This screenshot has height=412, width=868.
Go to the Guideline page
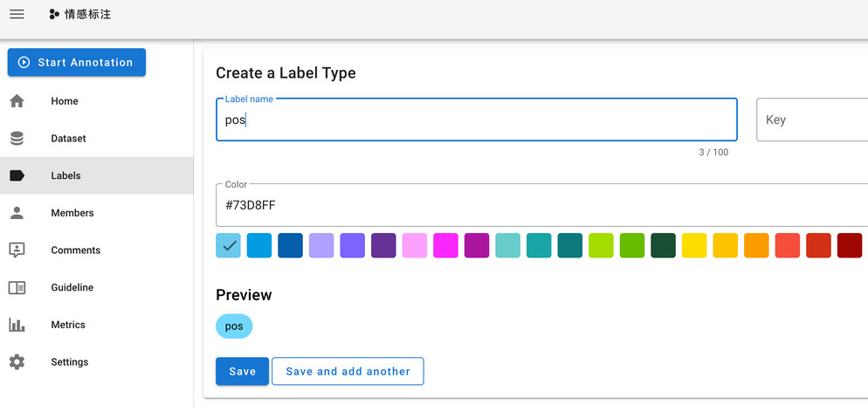pos(72,287)
